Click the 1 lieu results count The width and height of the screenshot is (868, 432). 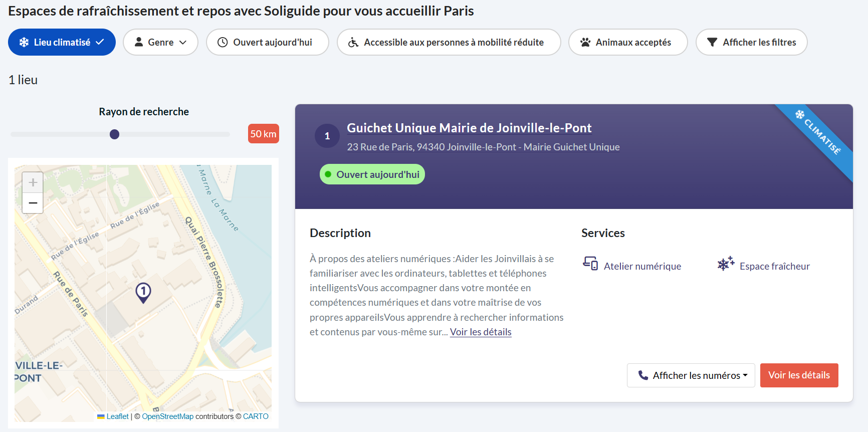23,80
